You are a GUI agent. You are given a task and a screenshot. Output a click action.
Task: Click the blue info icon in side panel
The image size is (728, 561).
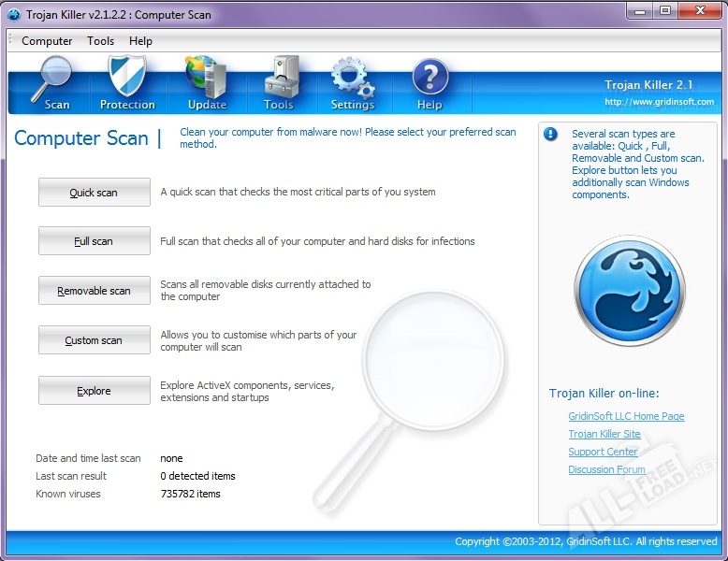click(x=551, y=135)
